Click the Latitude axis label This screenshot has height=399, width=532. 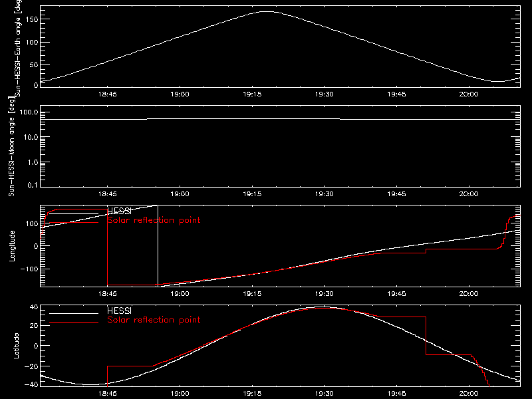tap(16, 346)
